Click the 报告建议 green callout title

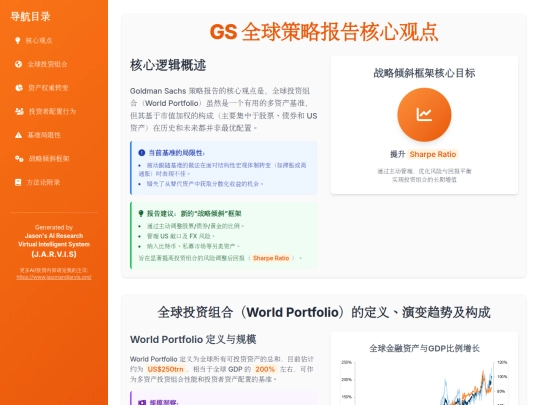click(194, 214)
